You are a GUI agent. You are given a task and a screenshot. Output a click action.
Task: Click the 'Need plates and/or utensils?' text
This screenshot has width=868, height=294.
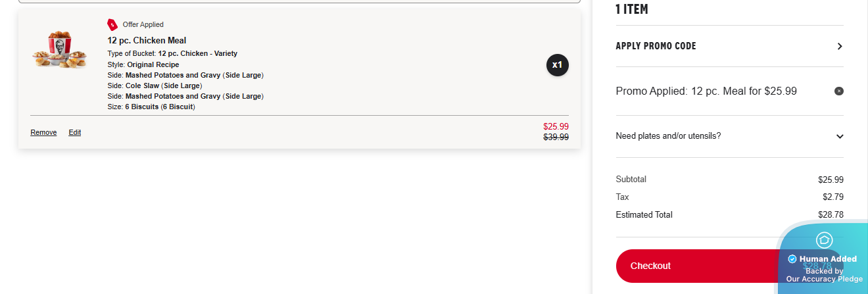pyautogui.click(x=668, y=136)
